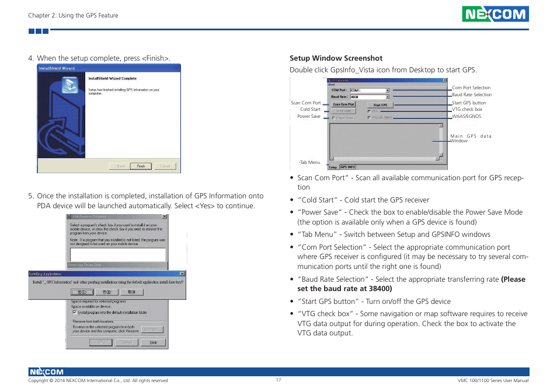Click page number 17 in footer

pyautogui.click(x=278, y=380)
